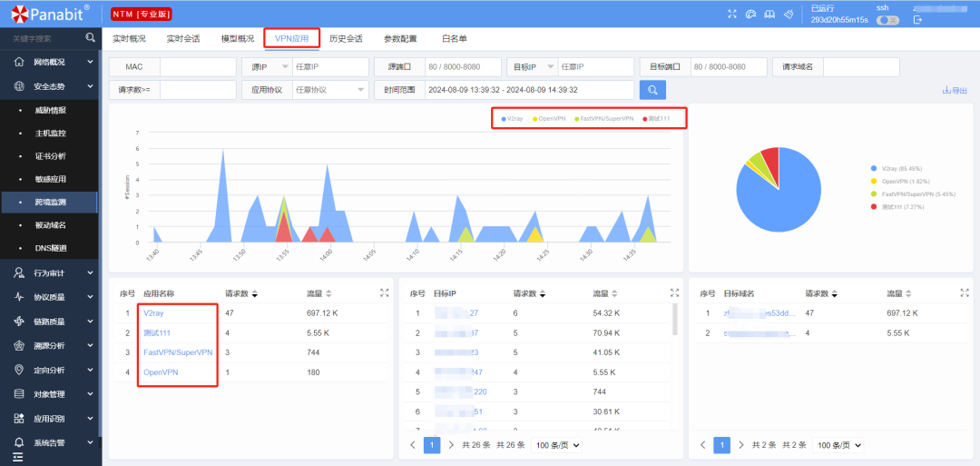
Task: Toggle 测试111 series in line chart legend
Action: (x=656, y=118)
